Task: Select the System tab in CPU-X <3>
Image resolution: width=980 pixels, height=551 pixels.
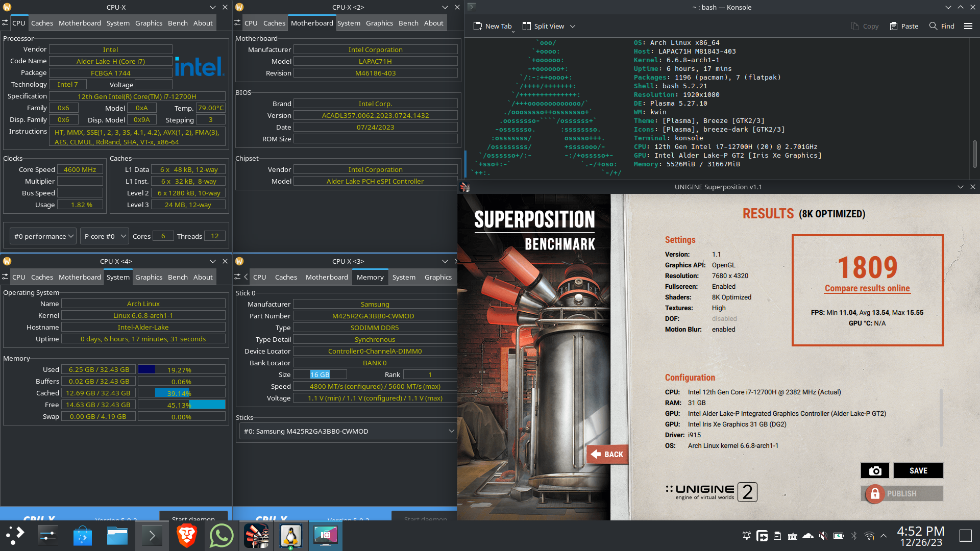Action: 404,277
